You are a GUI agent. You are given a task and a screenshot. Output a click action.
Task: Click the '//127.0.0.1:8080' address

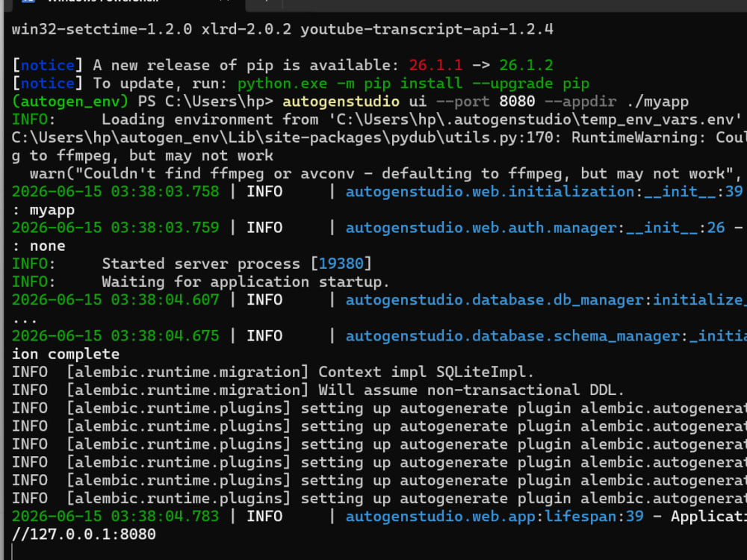pyautogui.click(x=84, y=535)
